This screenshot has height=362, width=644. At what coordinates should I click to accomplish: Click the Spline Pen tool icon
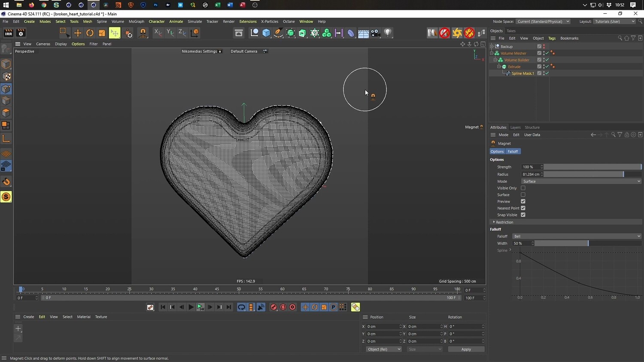278,33
